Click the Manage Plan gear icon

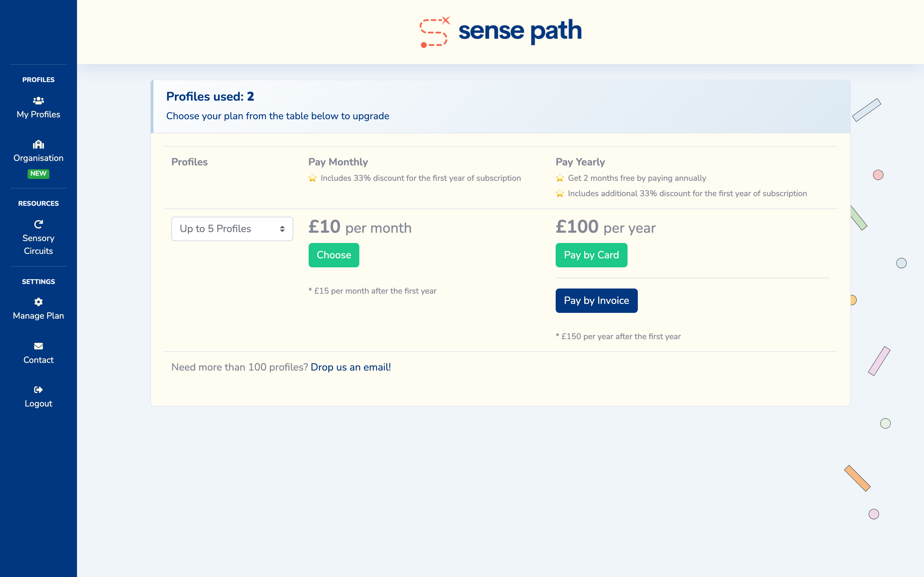point(38,301)
